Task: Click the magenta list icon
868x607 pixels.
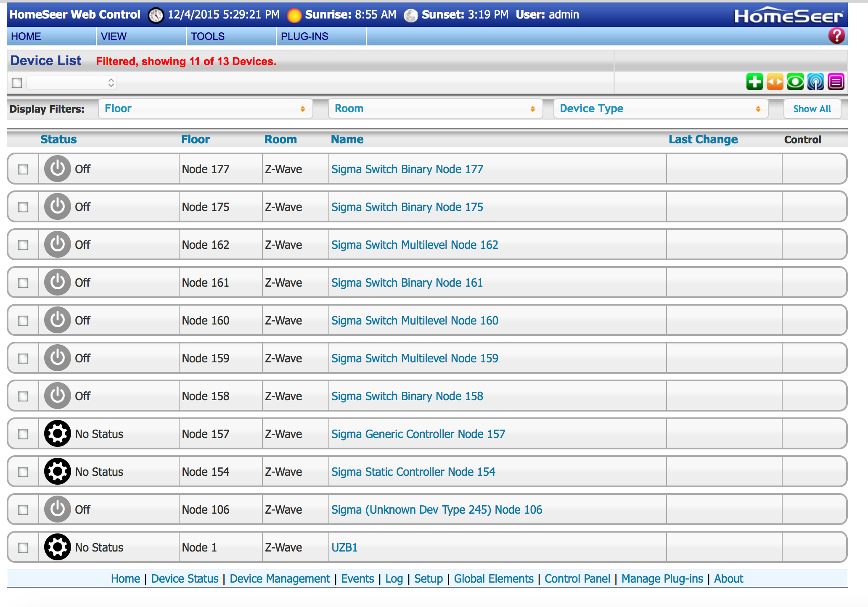Action: pyautogui.click(x=836, y=82)
